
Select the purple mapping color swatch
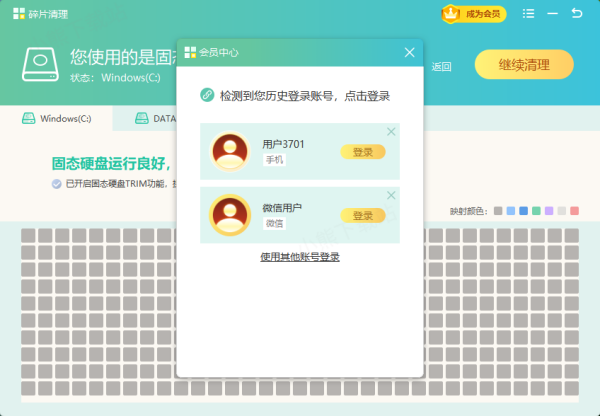(549, 211)
